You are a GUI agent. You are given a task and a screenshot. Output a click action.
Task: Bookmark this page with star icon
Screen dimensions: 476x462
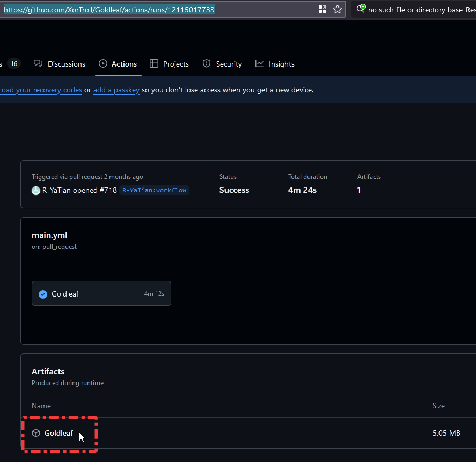pyautogui.click(x=337, y=10)
